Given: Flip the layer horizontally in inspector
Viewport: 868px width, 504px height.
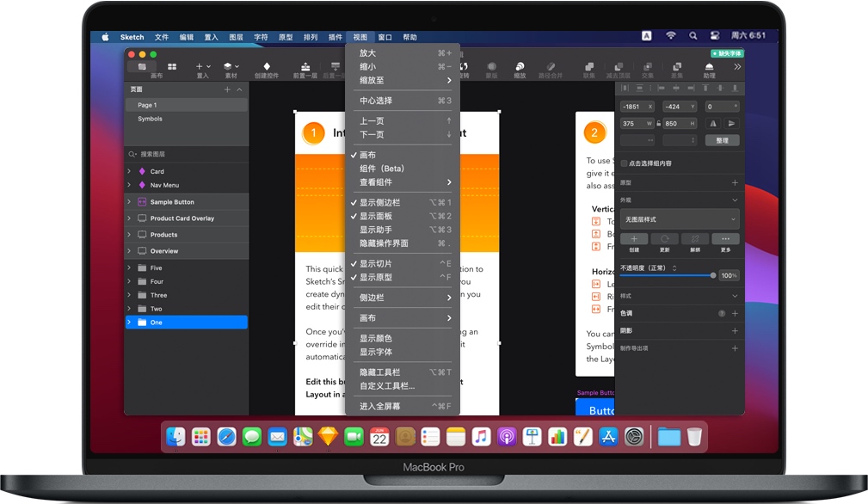Looking at the screenshot, I should (x=713, y=123).
